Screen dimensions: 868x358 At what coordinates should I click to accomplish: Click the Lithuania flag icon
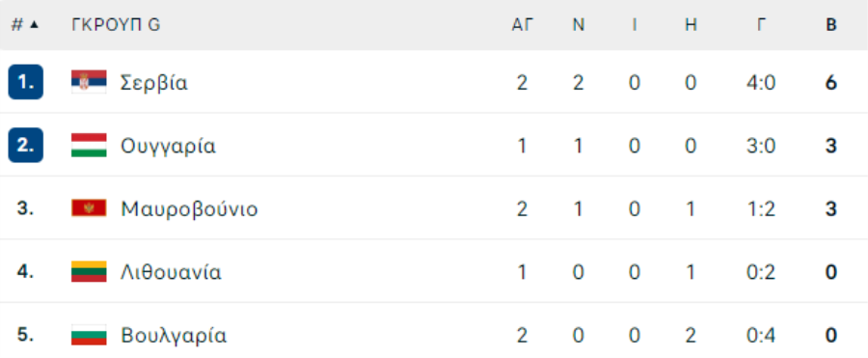(89, 271)
